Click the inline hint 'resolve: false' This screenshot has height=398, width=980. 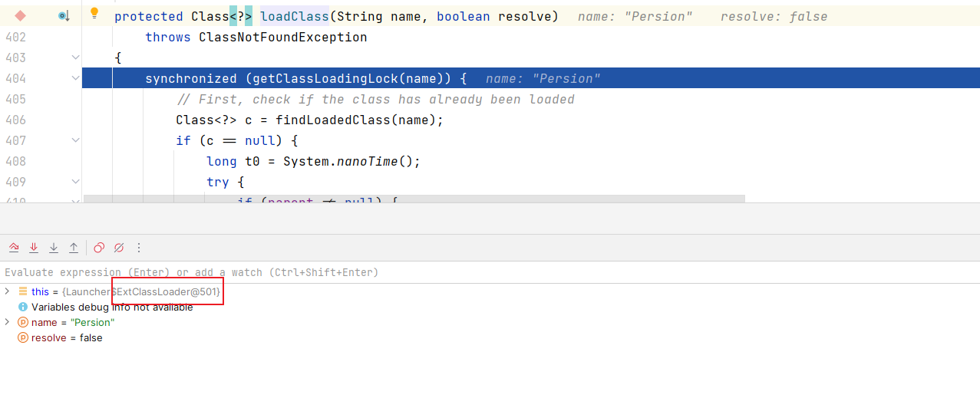click(774, 16)
